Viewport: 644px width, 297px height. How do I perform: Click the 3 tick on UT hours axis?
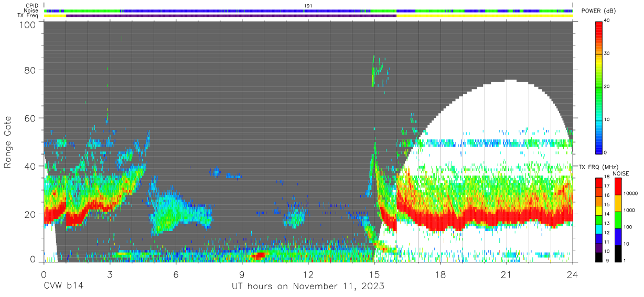point(110,274)
